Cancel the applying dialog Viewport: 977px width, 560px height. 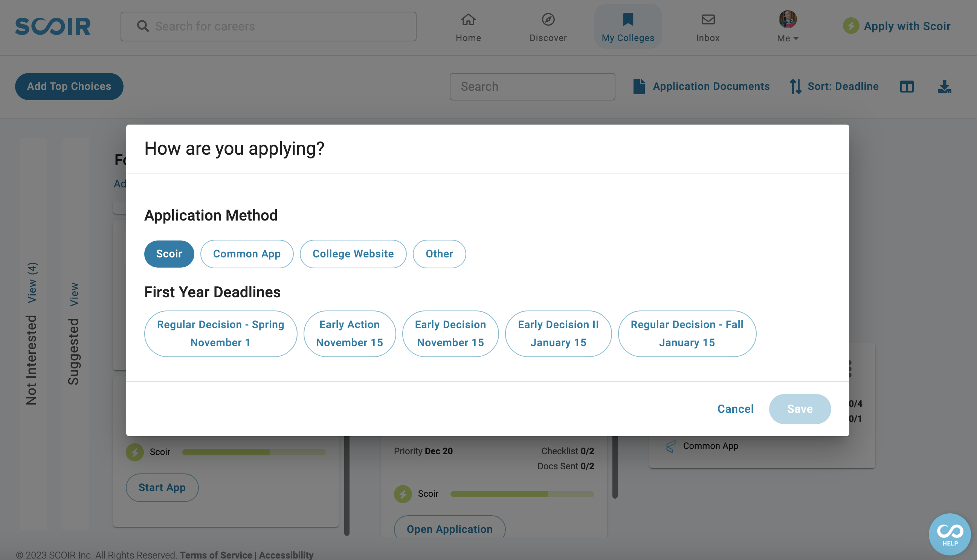(735, 409)
